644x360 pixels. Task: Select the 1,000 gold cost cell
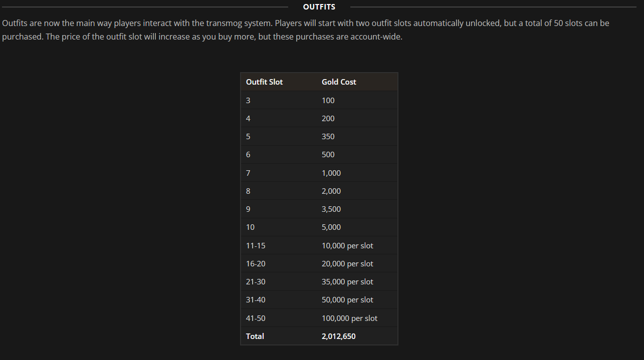[x=331, y=173]
